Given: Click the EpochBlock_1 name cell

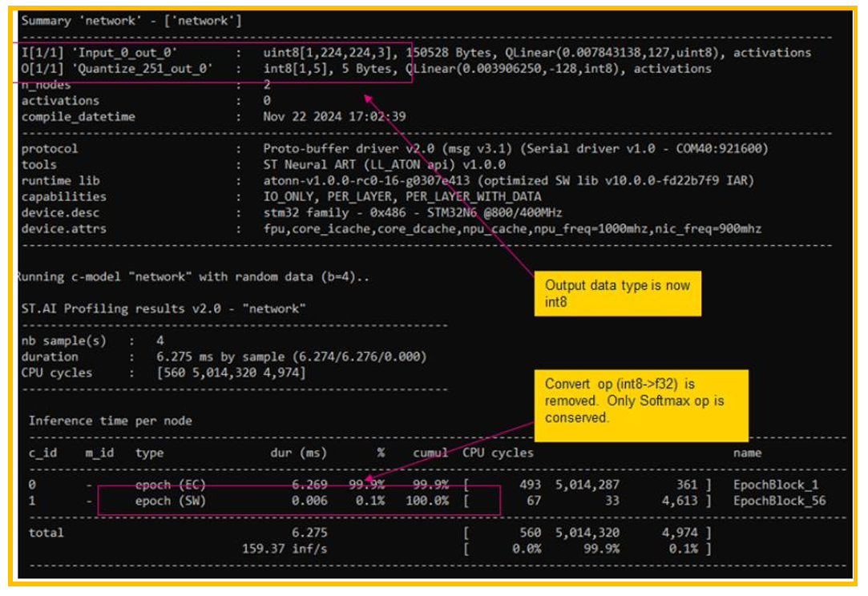Looking at the screenshot, I should pos(776,485).
